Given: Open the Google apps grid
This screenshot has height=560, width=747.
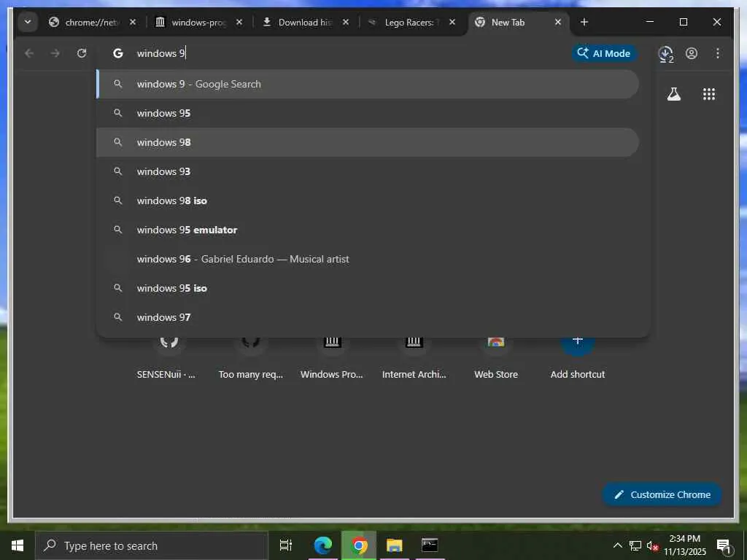Looking at the screenshot, I should click(x=709, y=94).
